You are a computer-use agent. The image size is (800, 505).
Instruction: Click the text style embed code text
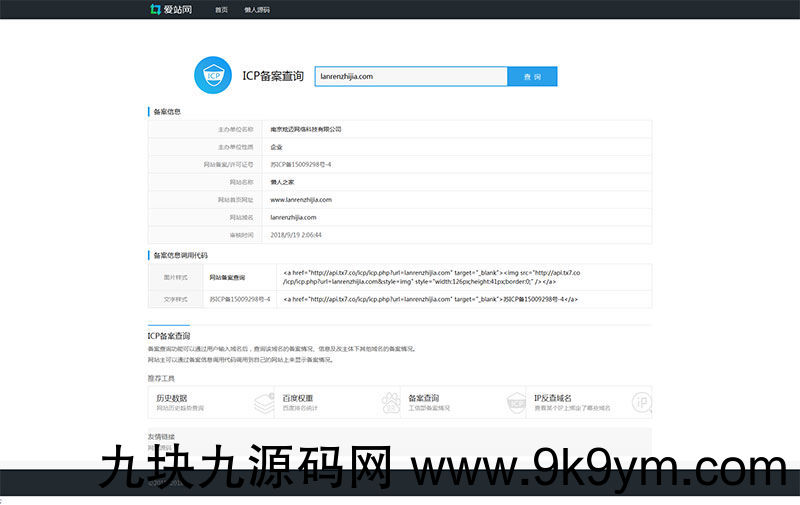coord(431,299)
